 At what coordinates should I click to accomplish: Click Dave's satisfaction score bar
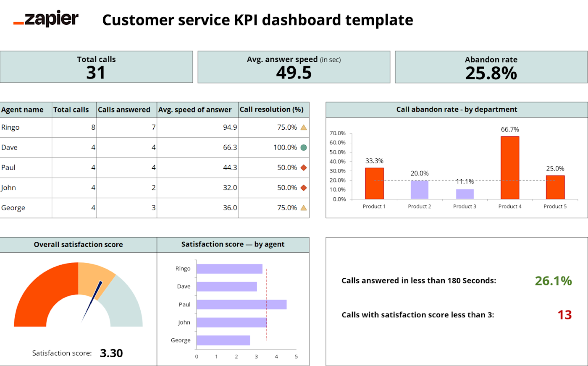pyautogui.click(x=227, y=287)
